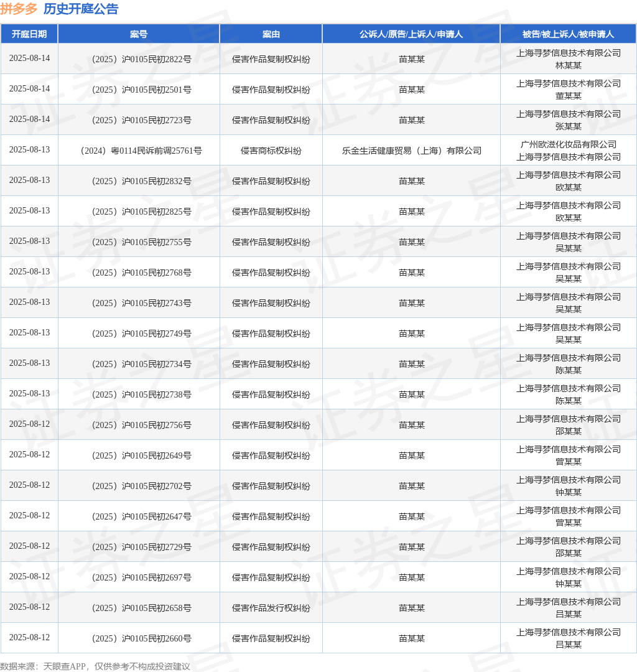The width and height of the screenshot is (637, 672).
Task: Click defendant 董某某 in 2501号 row
Action: coord(568,96)
